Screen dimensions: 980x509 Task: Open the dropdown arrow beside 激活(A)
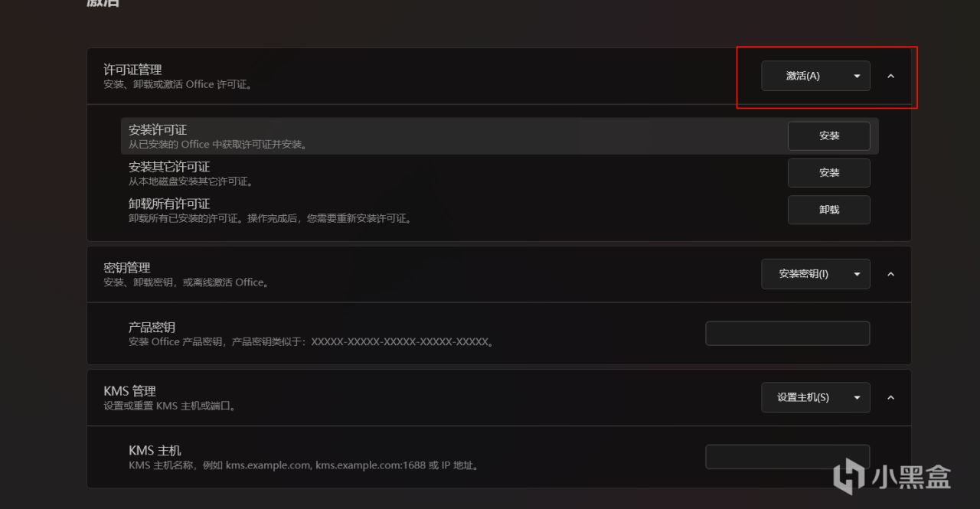pyautogui.click(x=857, y=76)
